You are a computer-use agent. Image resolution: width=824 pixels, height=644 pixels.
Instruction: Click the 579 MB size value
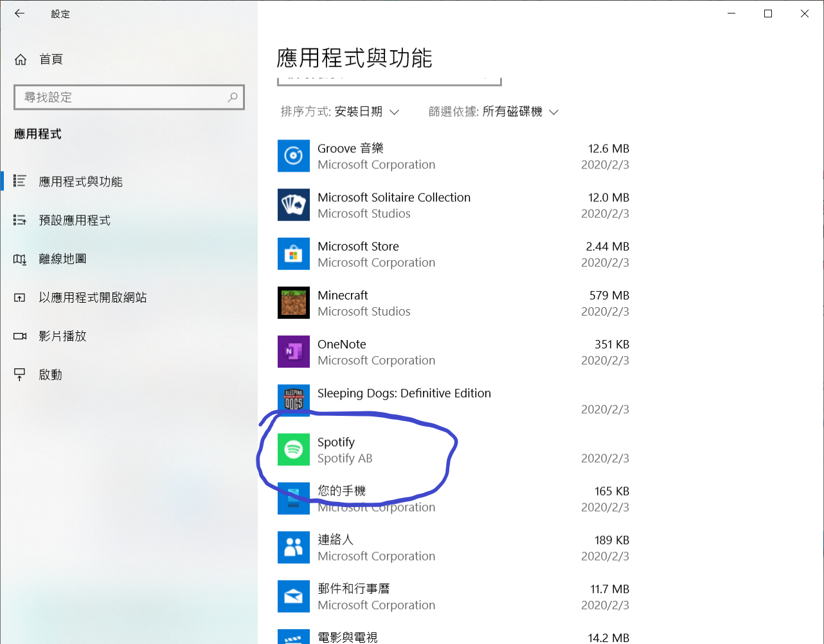(x=609, y=295)
